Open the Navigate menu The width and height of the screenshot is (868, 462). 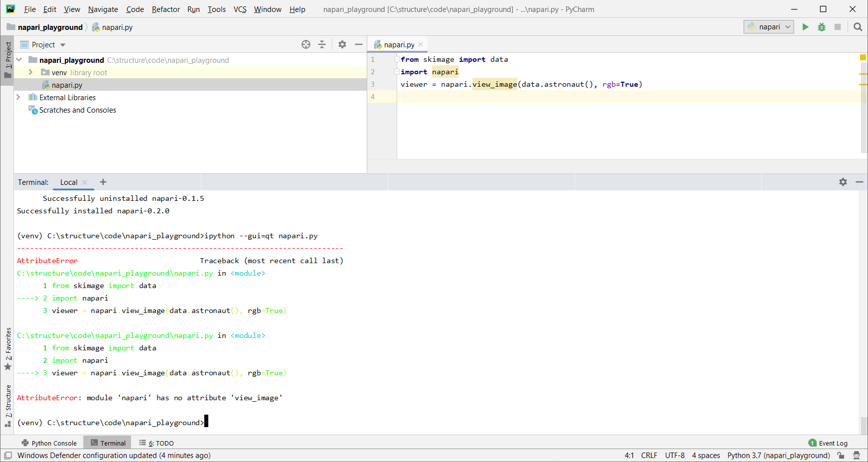pos(103,9)
